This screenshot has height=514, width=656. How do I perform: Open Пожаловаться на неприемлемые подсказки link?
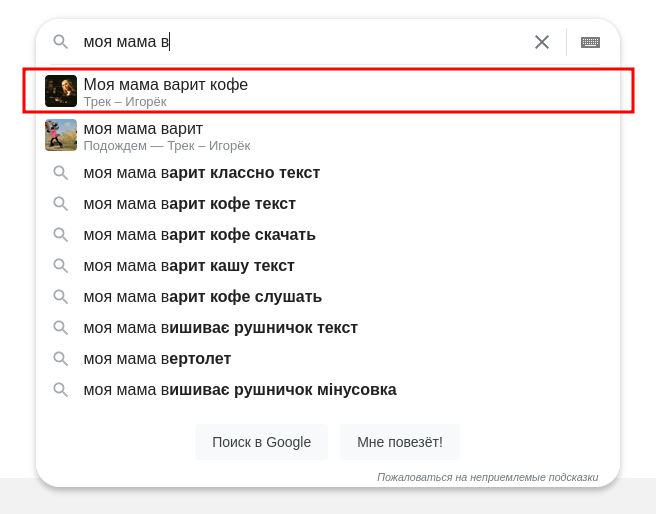click(x=487, y=477)
